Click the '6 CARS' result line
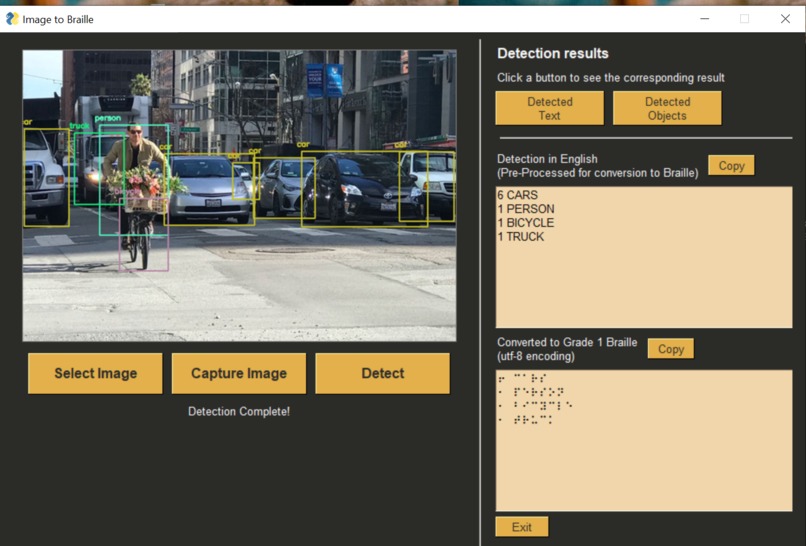The height and width of the screenshot is (546, 806). [518, 195]
